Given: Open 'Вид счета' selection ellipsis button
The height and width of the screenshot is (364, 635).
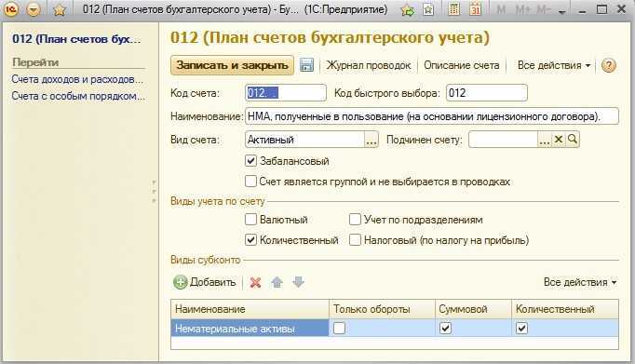Looking at the screenshot, I should click(x=371, y=140).
